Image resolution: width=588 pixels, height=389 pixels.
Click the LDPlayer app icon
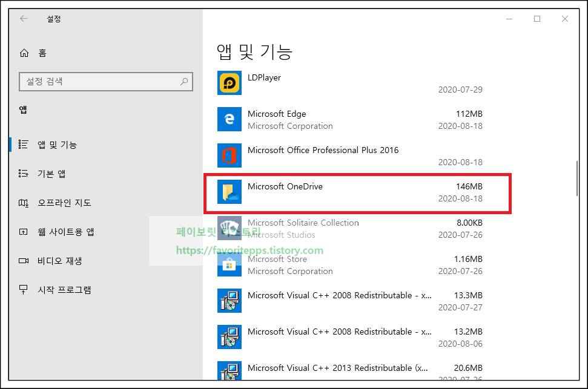point(230,83)
